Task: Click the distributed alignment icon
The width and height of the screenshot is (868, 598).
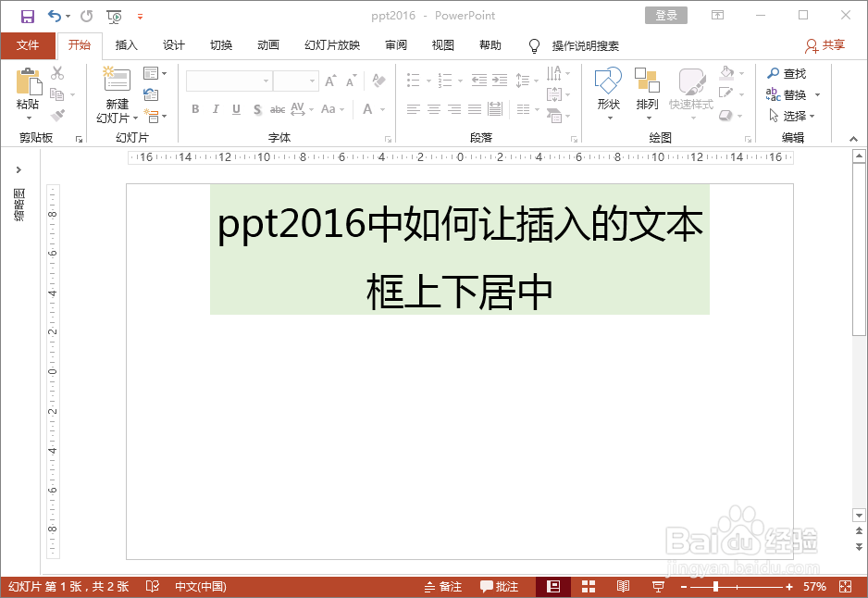Action: tap(495, 109)
